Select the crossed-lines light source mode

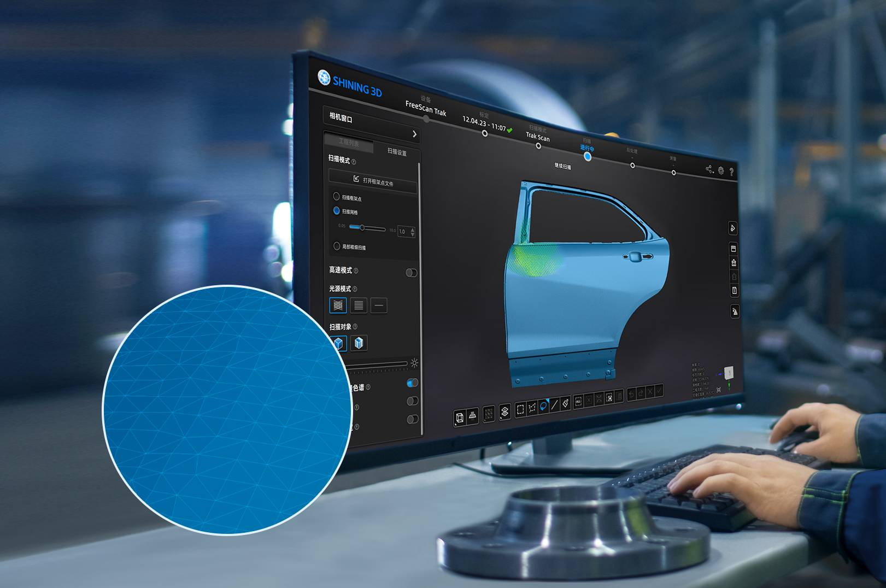[x=338, y=305]
